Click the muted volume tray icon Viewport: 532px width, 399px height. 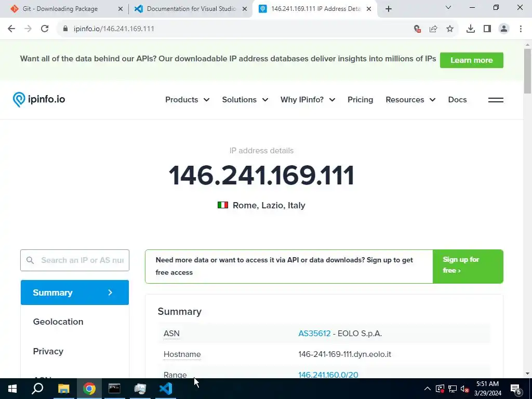[465, 389]
